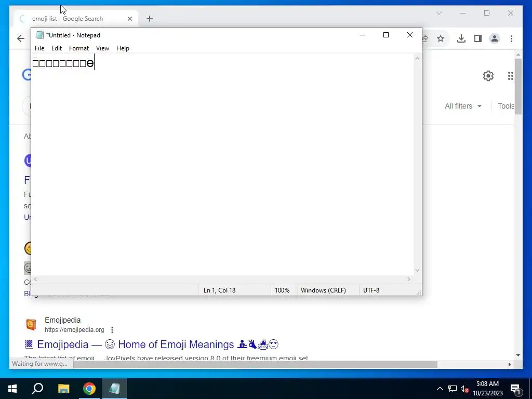Click Notepad vertical scrollbar down arrow
Image resolution: width=532 pixels, height=399 pixels.
click(x=417, y=270)
